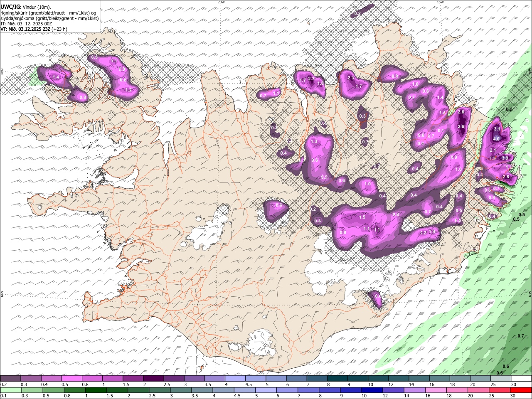Select the pale green swatch between 0.1 and 0.3
532x399 pixels.
[x=11, y=390]
